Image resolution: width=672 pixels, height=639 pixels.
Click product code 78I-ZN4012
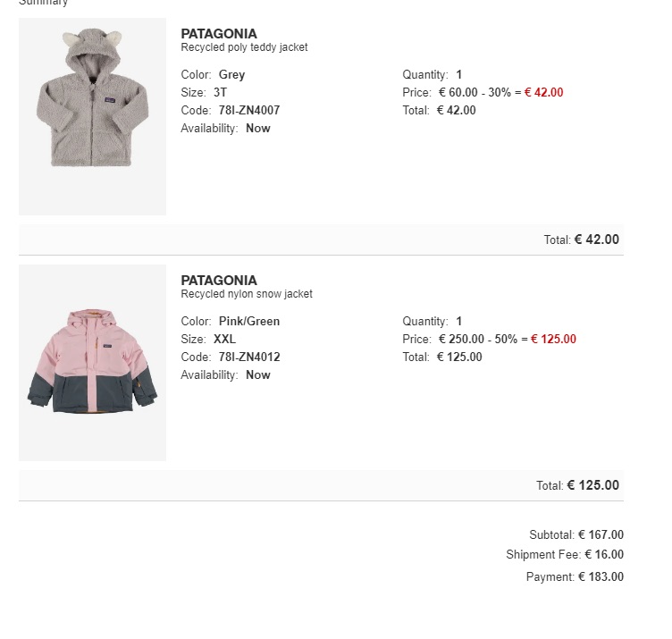click(x=249, y=357)
